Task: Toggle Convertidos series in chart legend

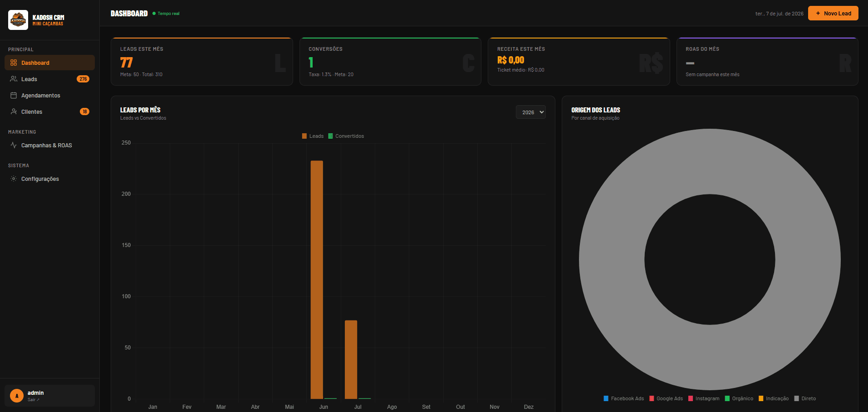Action: 346,136
